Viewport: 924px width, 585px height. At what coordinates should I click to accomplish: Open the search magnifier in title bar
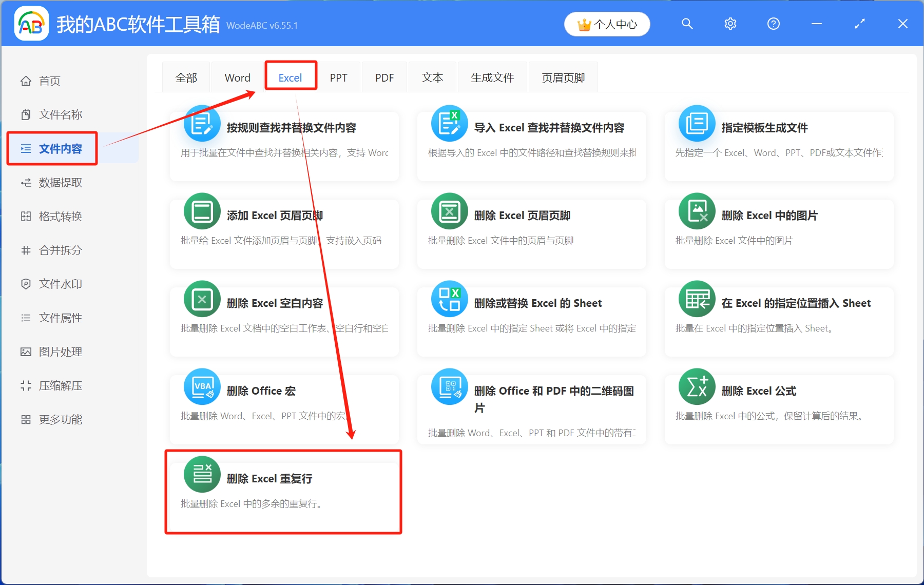687,24
